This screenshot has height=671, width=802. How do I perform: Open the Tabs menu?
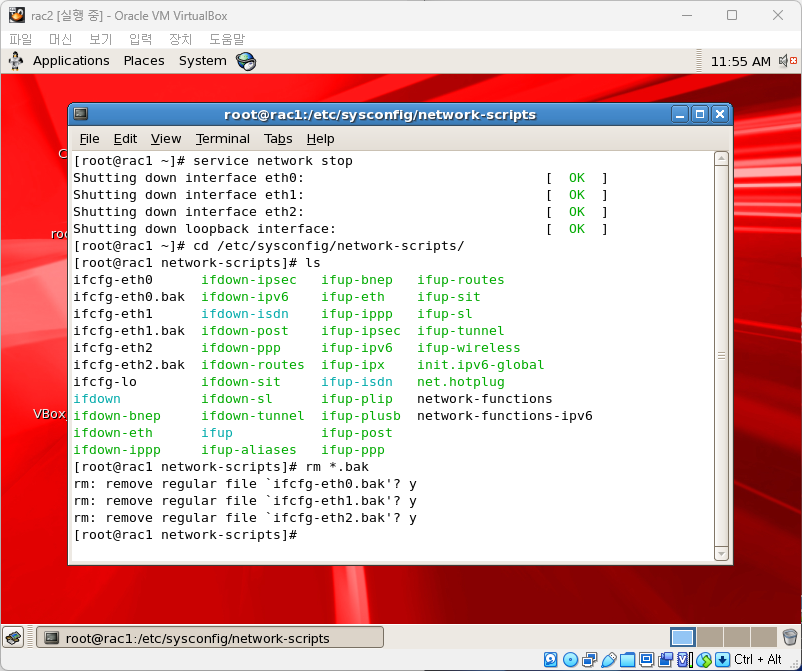[x=278, y=139]
